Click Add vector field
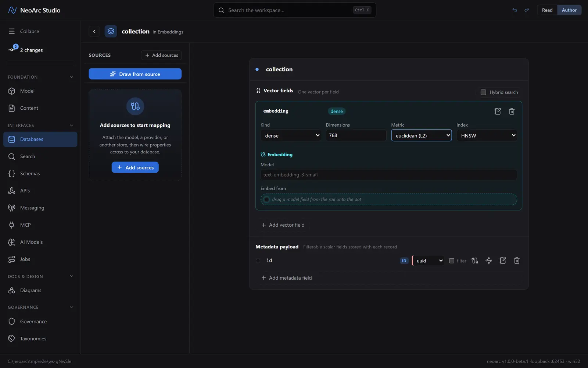 [283, 225]
